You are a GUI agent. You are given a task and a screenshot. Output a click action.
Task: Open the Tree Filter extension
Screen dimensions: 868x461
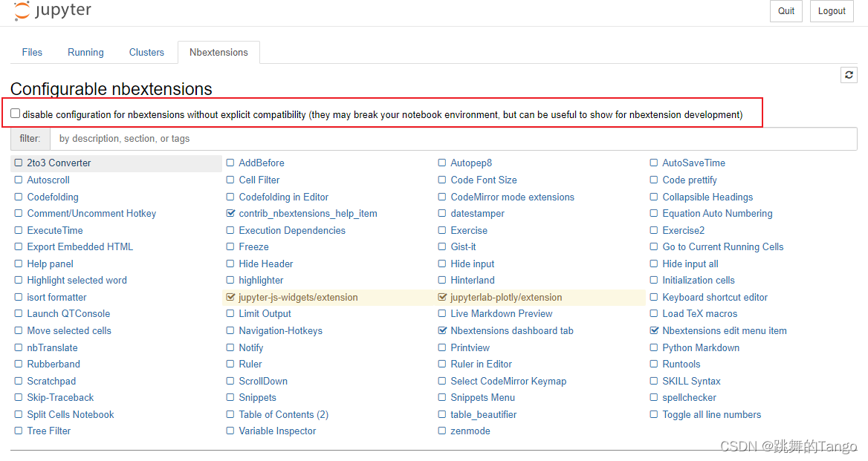[49, 431]
